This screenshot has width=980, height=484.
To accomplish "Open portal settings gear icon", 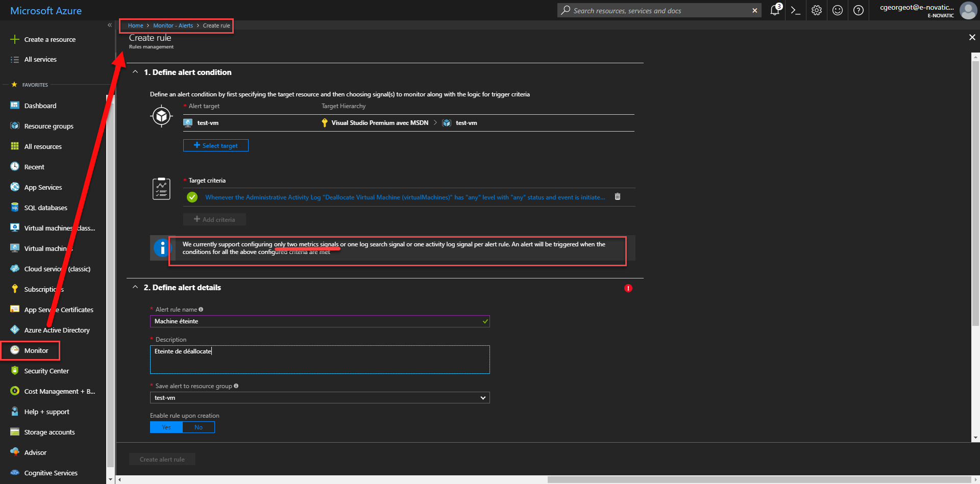I will click(x=817, y=10).
